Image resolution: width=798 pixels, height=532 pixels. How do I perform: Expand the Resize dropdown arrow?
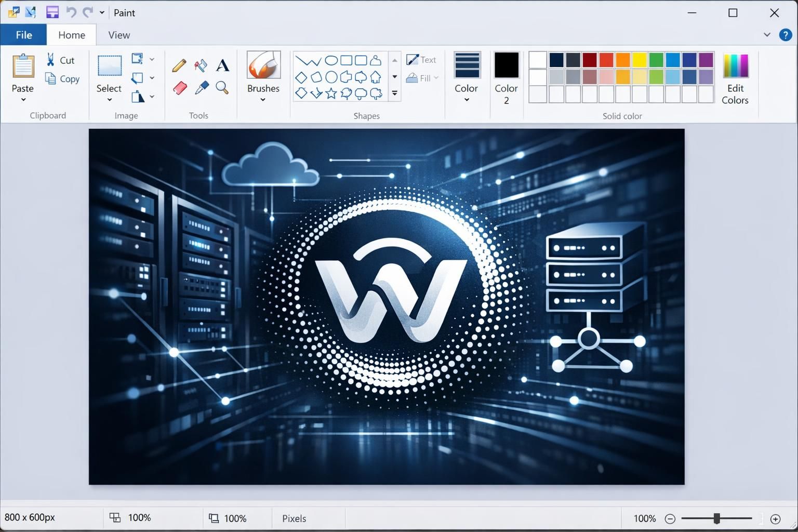pyautogui.click(x=152, y=78)
